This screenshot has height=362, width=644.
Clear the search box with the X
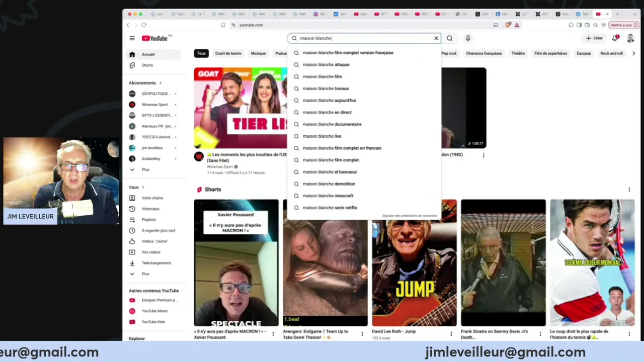pyautogui.click(x=436, y=38)
